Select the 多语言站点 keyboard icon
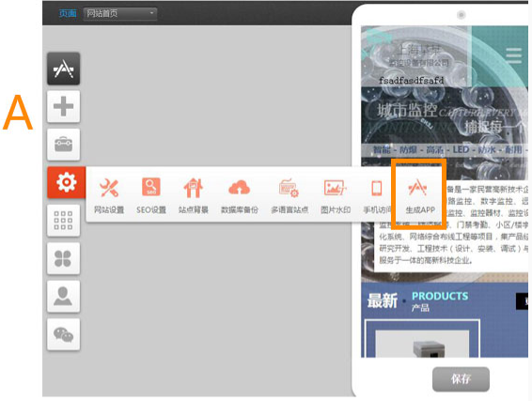 289,188
